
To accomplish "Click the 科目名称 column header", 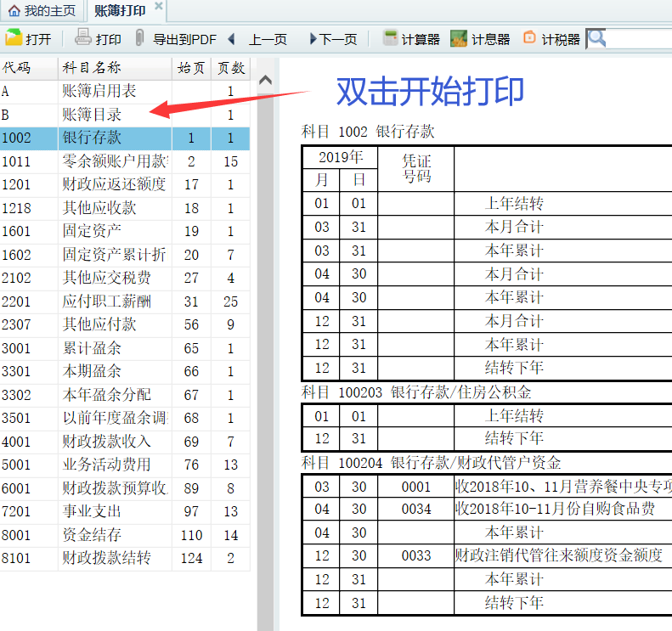I will (115, 68).
